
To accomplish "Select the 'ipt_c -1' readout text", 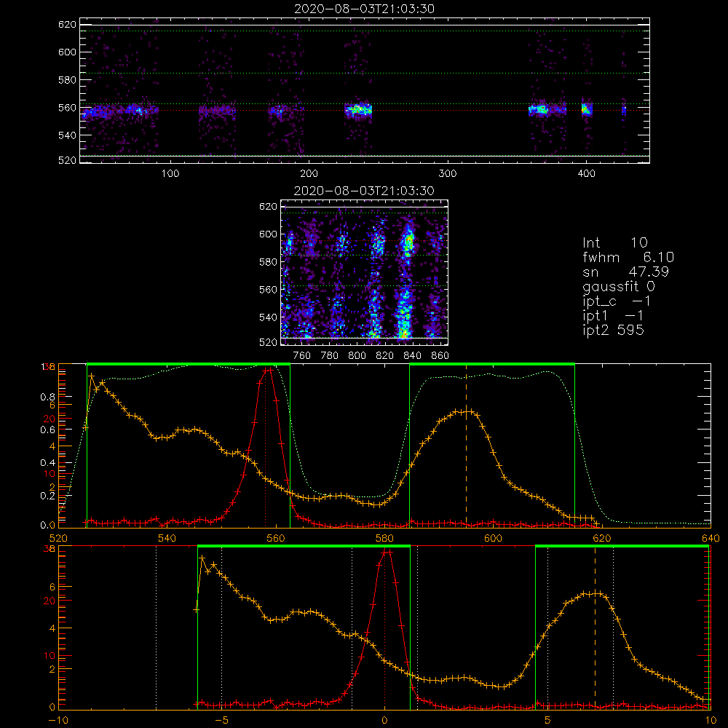I will point(617,301).
